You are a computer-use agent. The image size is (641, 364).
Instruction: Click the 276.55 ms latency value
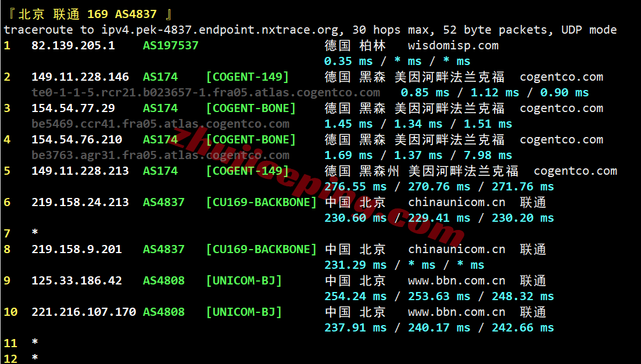coord(355,187)
